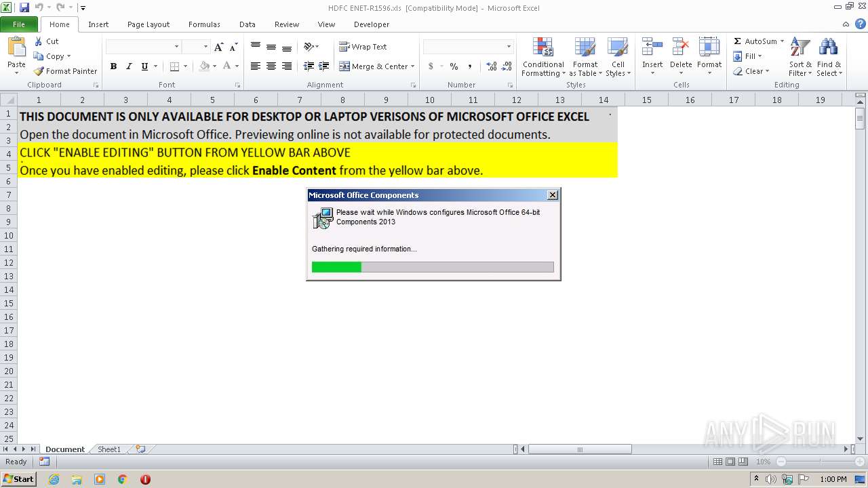The width and height of the screenshot is (868, 488).
Task: Align text right in cell
Action: coord(287,66)
